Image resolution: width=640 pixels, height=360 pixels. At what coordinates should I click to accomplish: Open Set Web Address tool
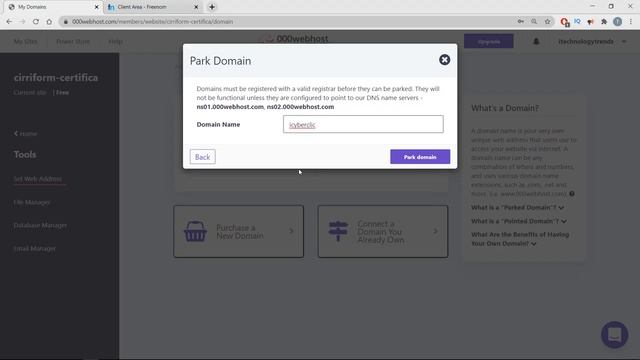click(38, 179)
